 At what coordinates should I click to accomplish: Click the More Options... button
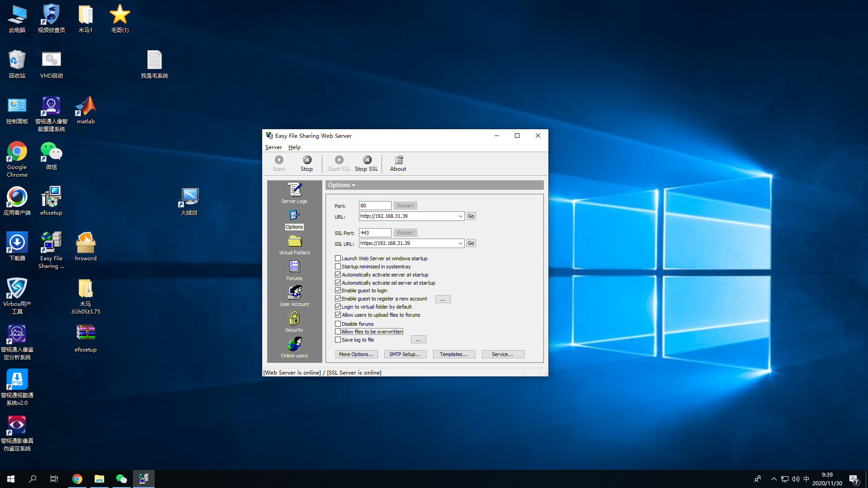pyautogui.click(x=356, y=354)
